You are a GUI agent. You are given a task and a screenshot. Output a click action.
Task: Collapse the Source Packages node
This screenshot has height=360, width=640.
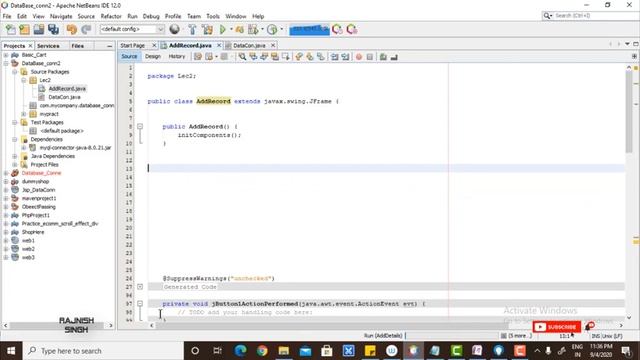[15, 72]
